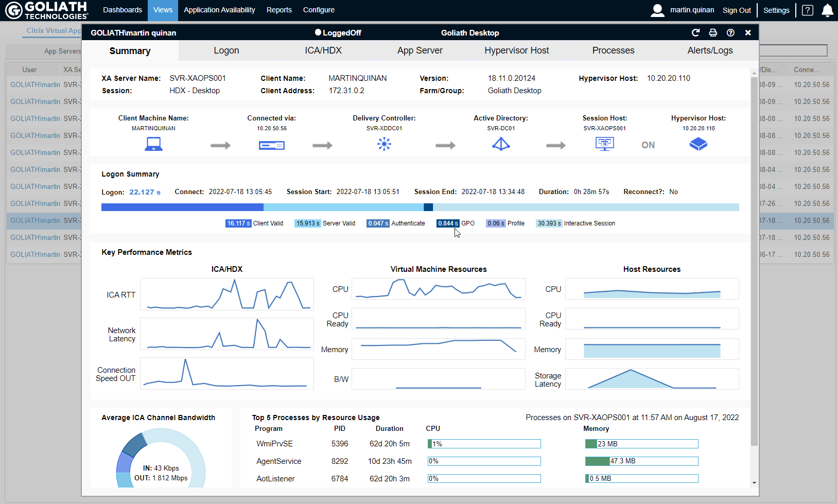The width and height of the screenshot is (838, 504).
Task: Select the Delivery Controller SVR-XDDC01 icon
Action: point(384,144)
